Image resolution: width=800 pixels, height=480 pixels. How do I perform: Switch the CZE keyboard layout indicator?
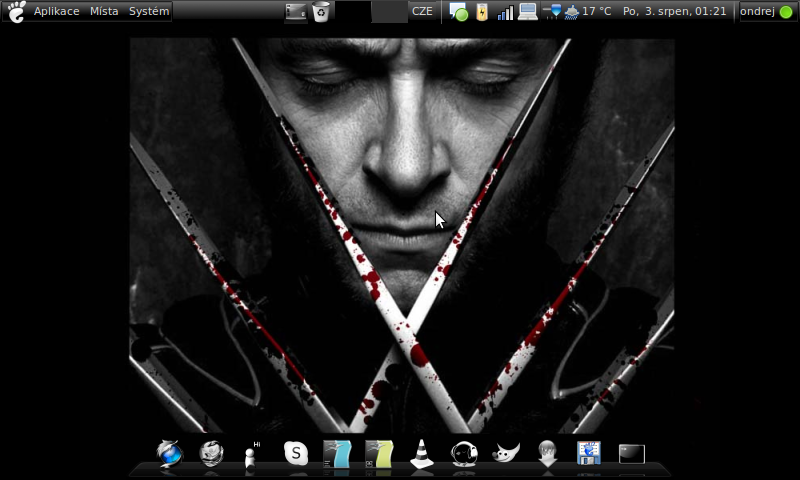coord(422,11)
